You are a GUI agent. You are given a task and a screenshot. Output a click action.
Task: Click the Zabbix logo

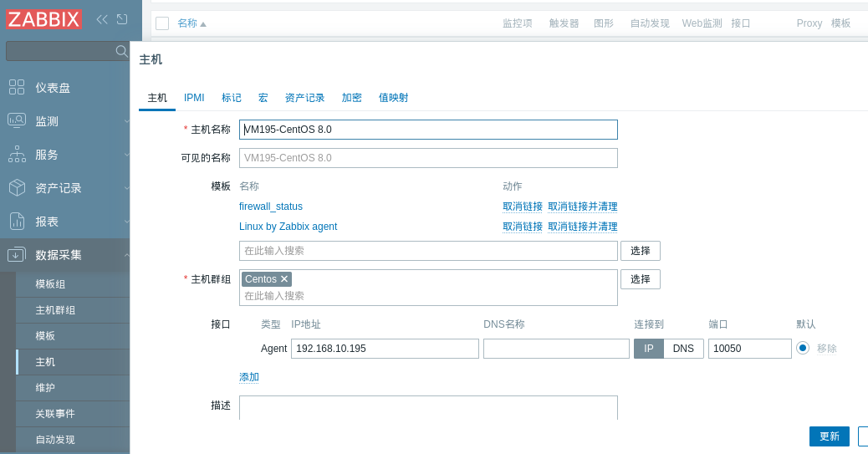click(44, 19)
